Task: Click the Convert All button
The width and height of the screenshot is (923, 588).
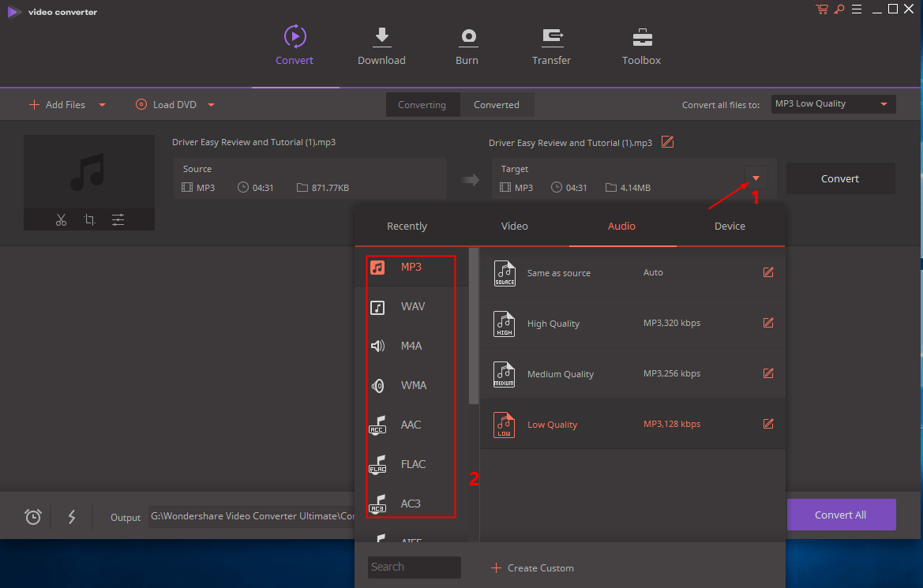Action: click(841, 515)
